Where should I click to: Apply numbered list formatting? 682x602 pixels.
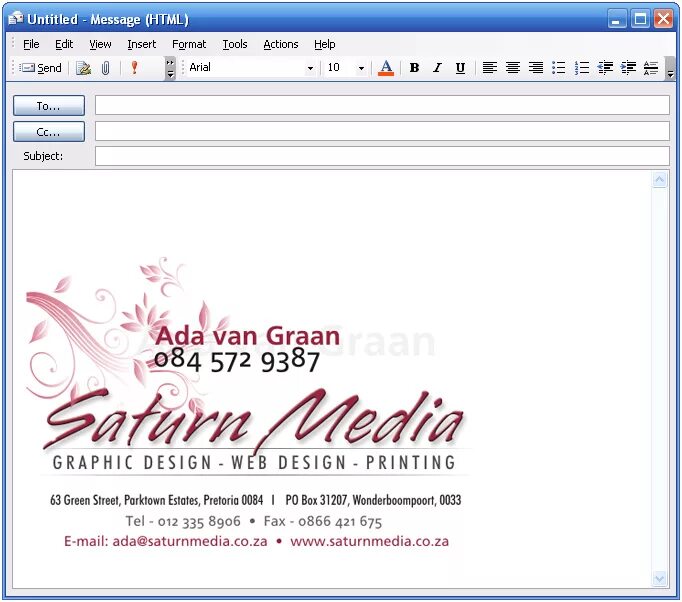tap(582, 68)
